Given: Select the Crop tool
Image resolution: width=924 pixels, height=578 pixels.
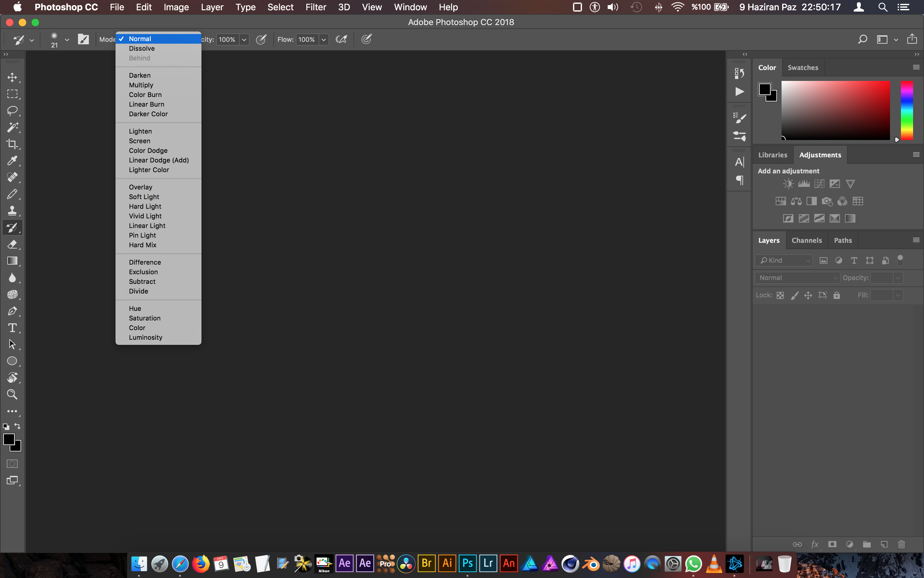Looking at the screenshot, I should point(12,144).
